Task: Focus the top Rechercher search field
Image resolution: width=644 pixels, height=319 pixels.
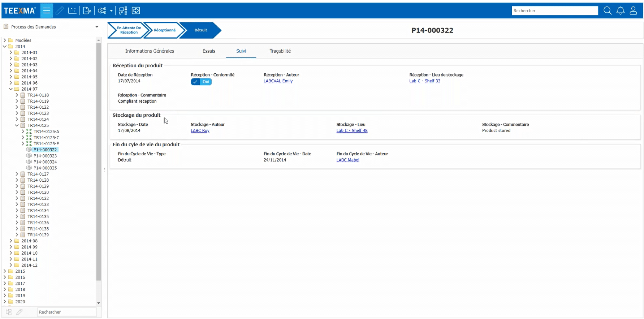Action: click(555, 11)
